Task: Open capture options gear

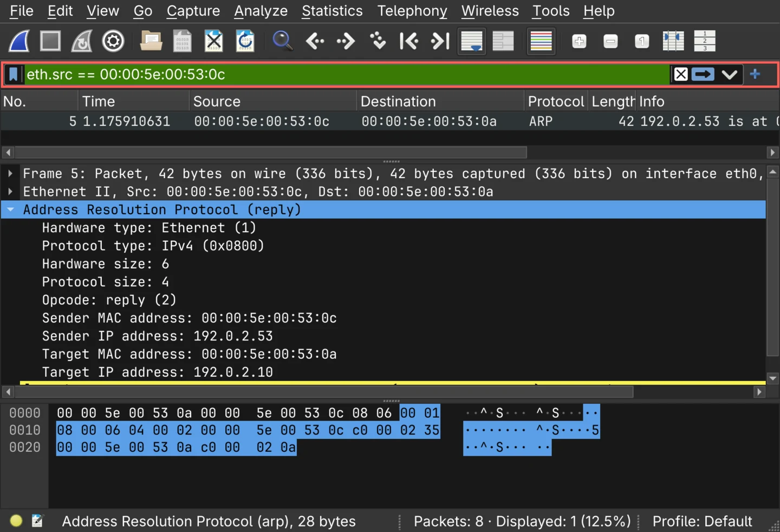Action: click(x=113, y=41)
